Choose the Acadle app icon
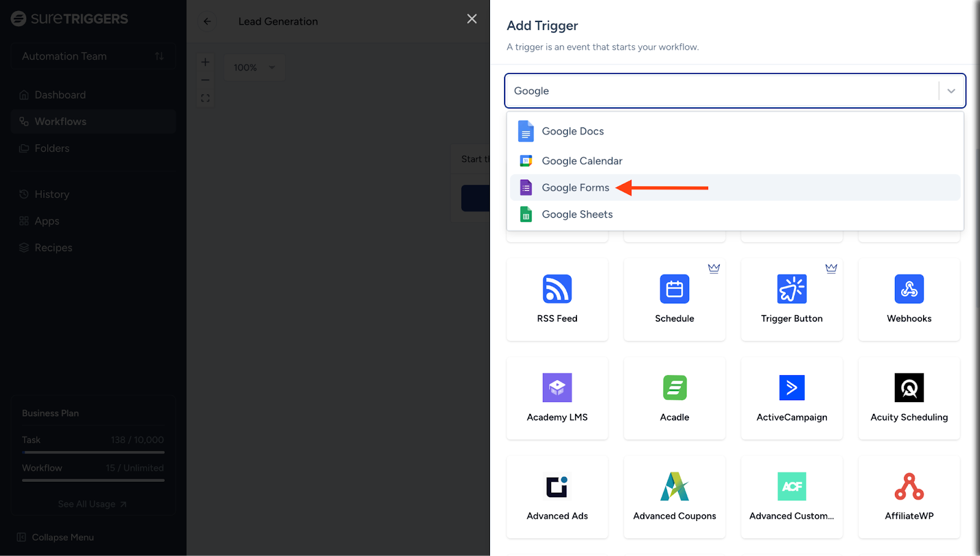980x556 pixels. click(x=674, y=387)
